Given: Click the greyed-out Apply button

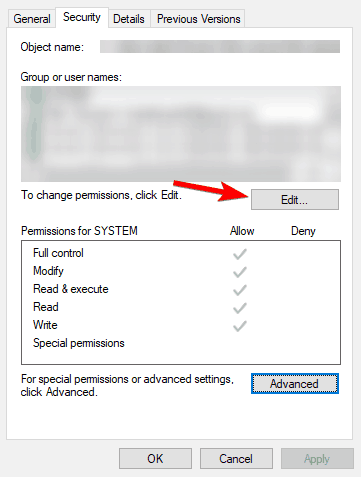Looking at the screenshot, I should click(x=317, y=459).
